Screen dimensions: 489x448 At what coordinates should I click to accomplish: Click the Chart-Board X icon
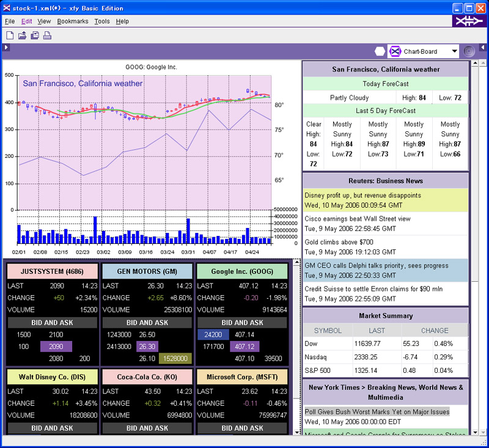coord(395,51)
